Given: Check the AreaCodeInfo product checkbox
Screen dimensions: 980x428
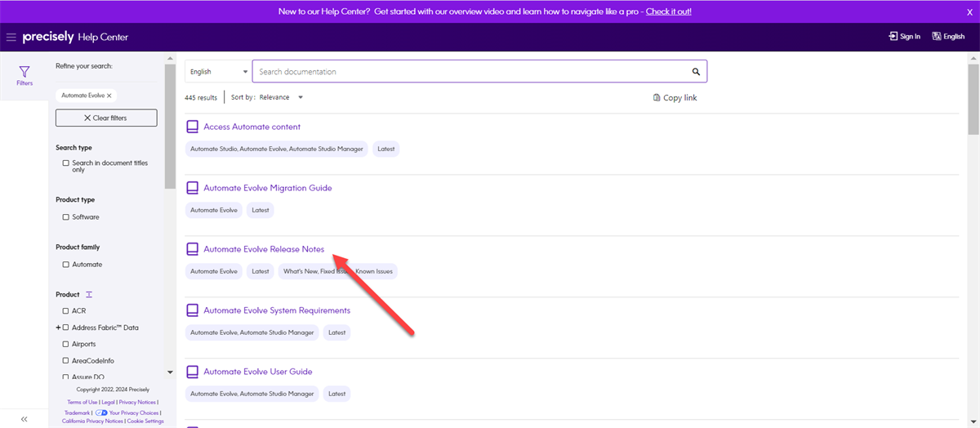Looking at the screenshot, I should [66, 361].
